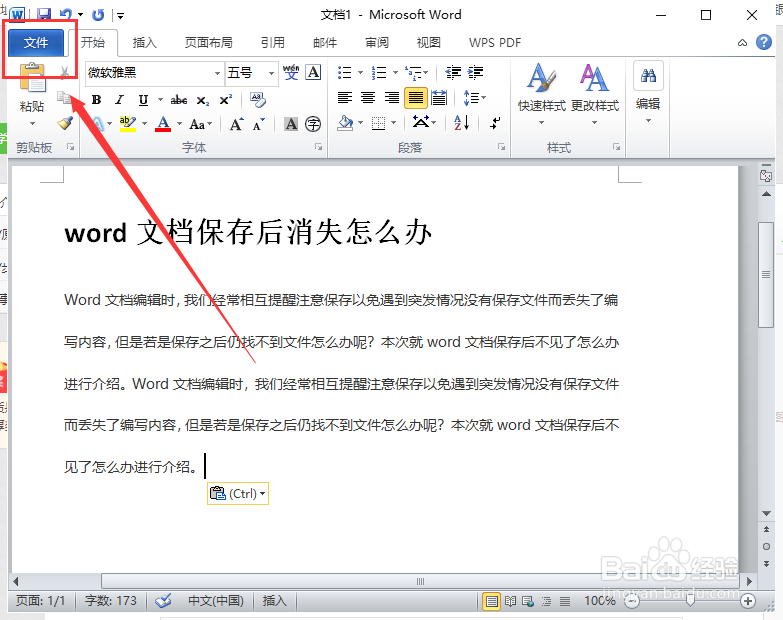
Task: Open the change case Aa dropdown
Action: click(x=201, y=124)
